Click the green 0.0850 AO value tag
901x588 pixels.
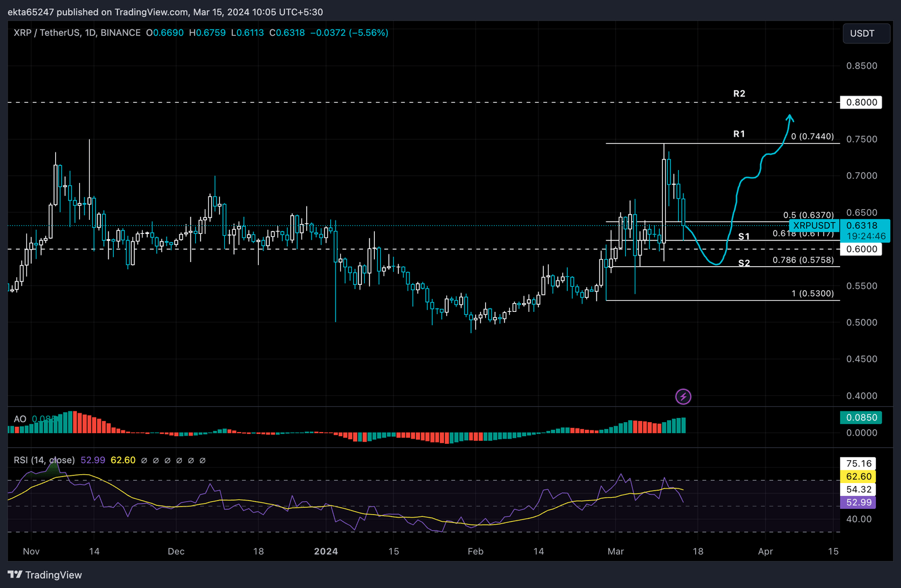tap(861, 417)
